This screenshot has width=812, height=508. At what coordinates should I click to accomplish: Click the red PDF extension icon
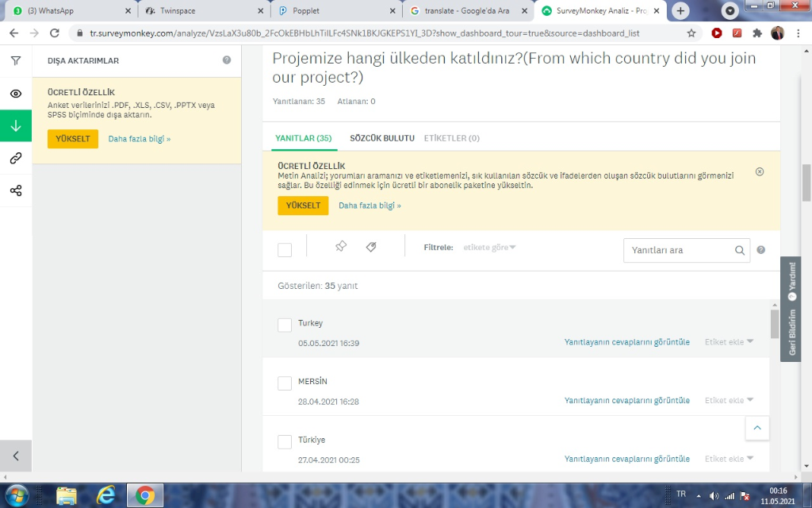[737, 33]
